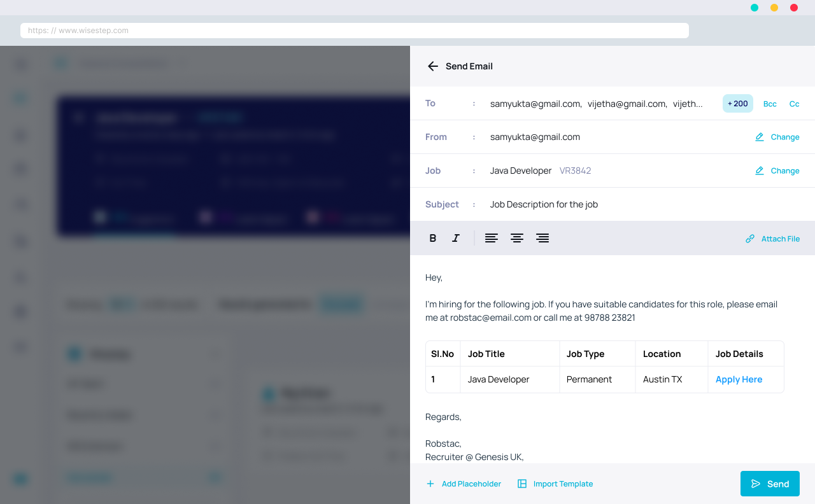Click recipient vijetha@gmail.com in To field
815x504 pixels.
[627, 104]
